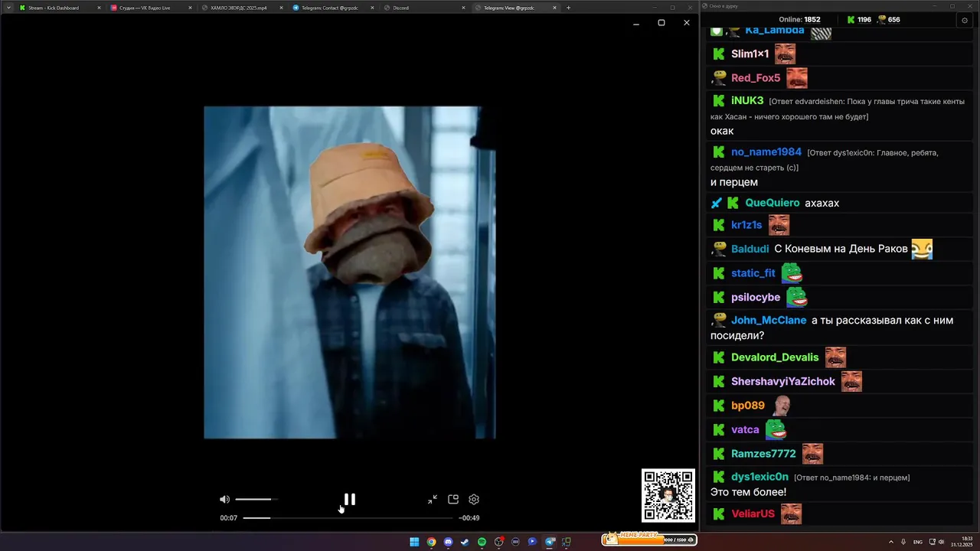The image size is (980, 551).
Task: Click username static_fit in chat
Action: [x=753, y=273]
